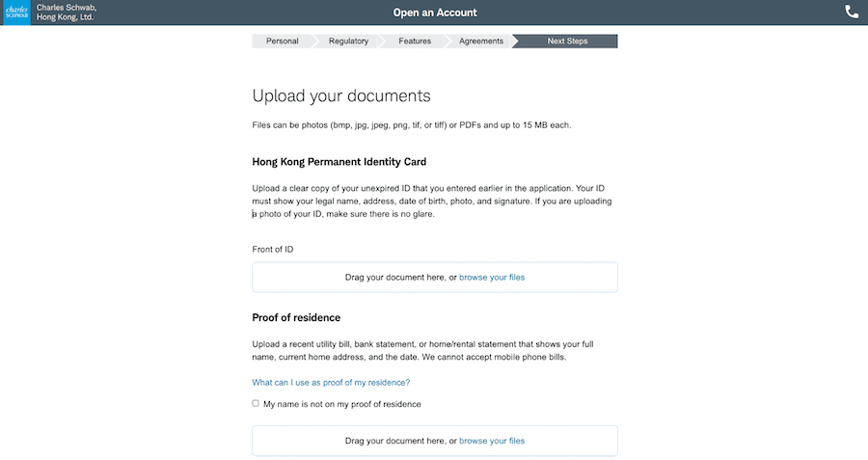Image resolution: width=868 pixels, height=460 pixels.
Task: Click the 'Front of ID' label
Action: click(x=272, y=250)
